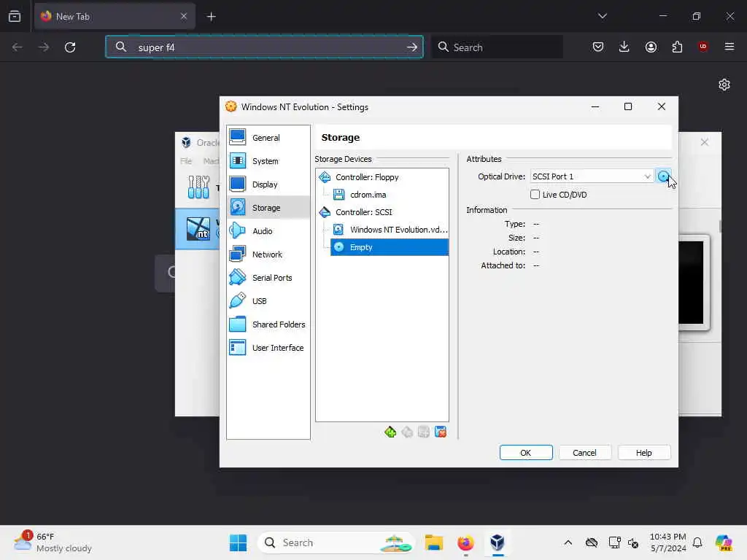Viewport: 747px width, 560px height.
Task: Open Help for Storage settings
Action: pyautogui.click(x=643, y=452)
